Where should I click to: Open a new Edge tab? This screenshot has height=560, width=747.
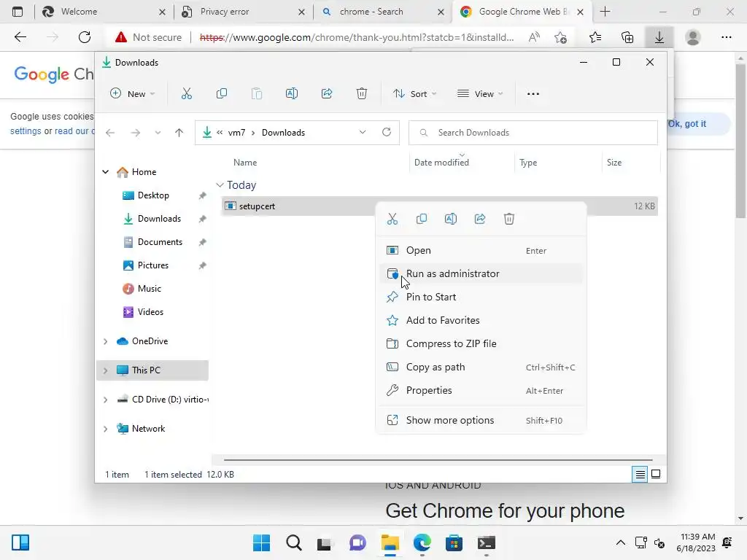point(605,12)
